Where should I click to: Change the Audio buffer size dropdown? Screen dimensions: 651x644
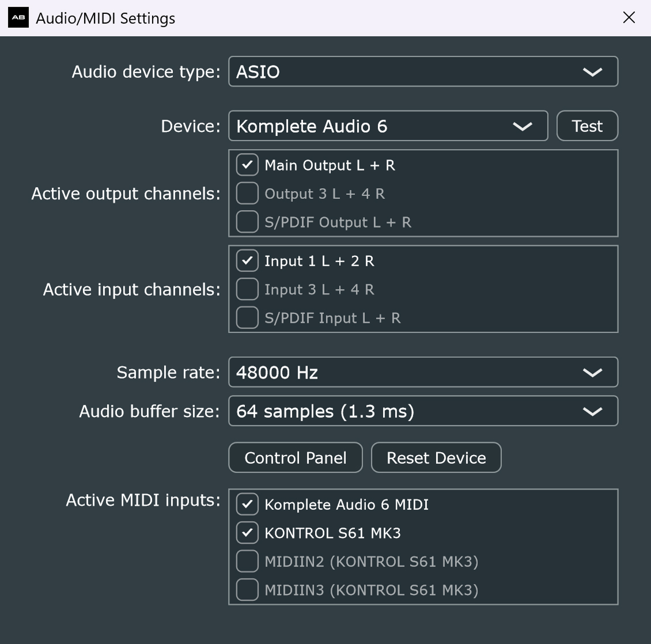[423, 411]
